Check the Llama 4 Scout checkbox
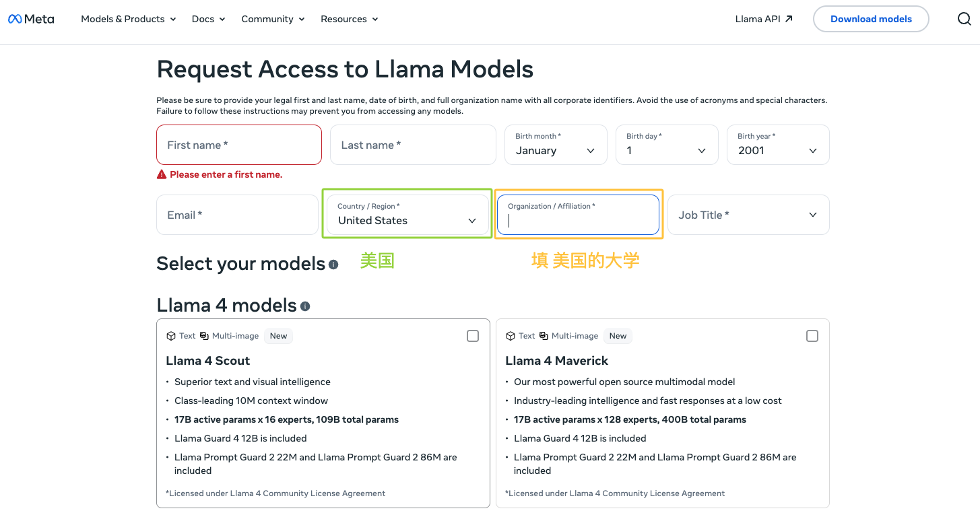The width and height of the screenshot is (980, 519). click(473, 336)
